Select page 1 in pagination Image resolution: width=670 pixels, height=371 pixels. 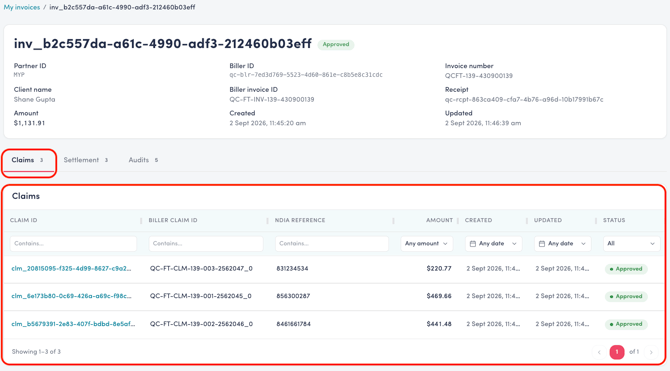click(617, 352)
